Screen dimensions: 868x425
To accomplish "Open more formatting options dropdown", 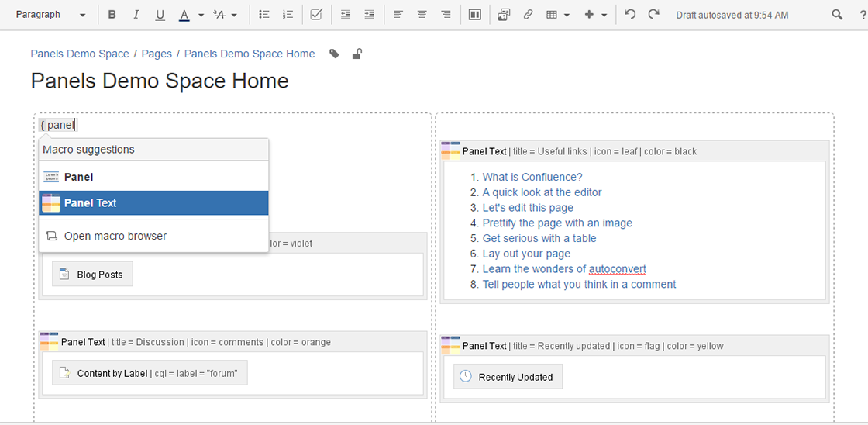I will [226, 15].
